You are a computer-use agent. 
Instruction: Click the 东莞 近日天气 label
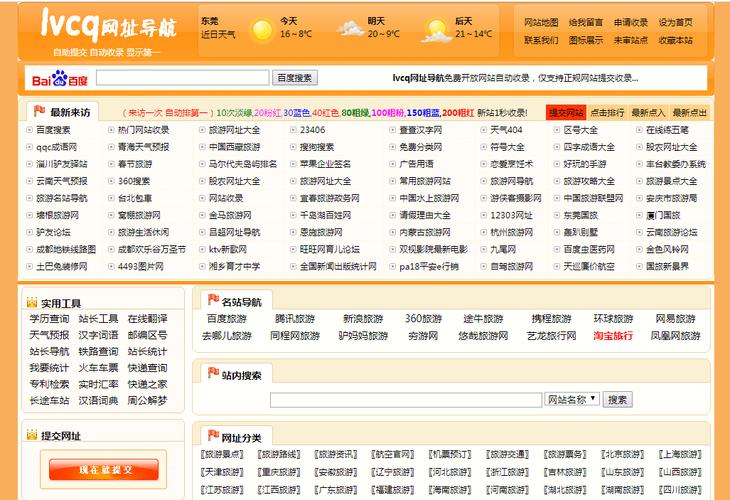(218, 28)
